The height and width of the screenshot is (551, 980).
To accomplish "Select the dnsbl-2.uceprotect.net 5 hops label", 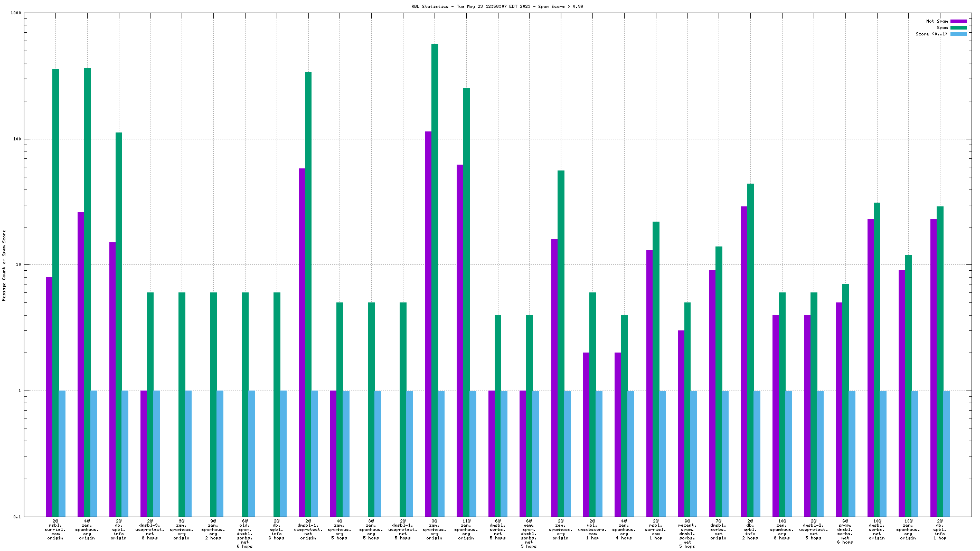I will point(813,529).
